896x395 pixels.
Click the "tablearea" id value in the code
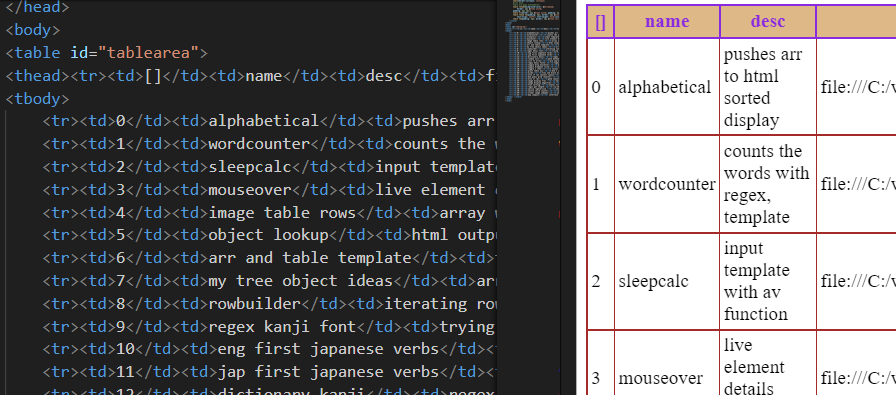tap(148, 53)
